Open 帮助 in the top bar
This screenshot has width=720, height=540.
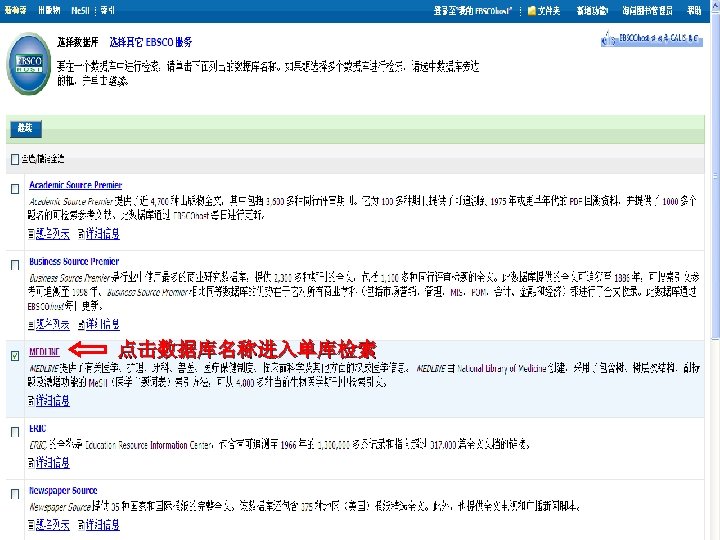(x=694, y=11)
